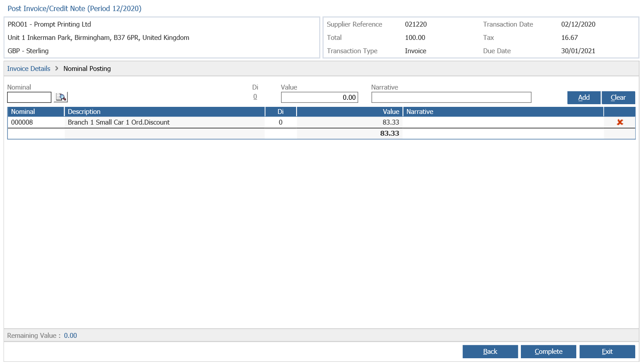Finish posting with the Complete button
The height and width of the screenshot is (364, 641).
(548, 352)
